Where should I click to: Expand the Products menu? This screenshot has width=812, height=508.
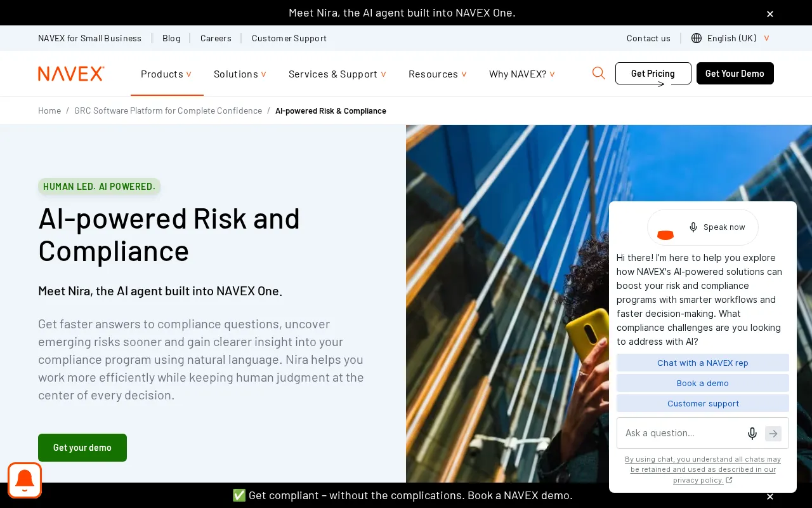pyautogui.click(x=166, y=74)
